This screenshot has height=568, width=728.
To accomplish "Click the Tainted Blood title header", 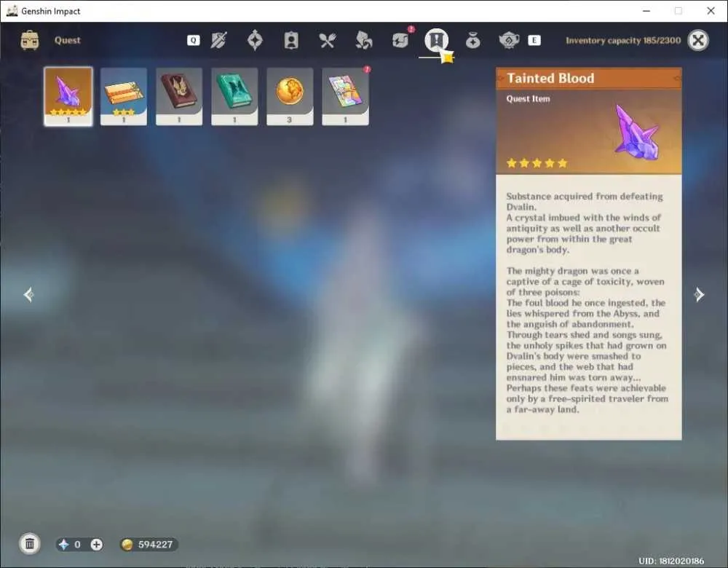I will (589, 78).
